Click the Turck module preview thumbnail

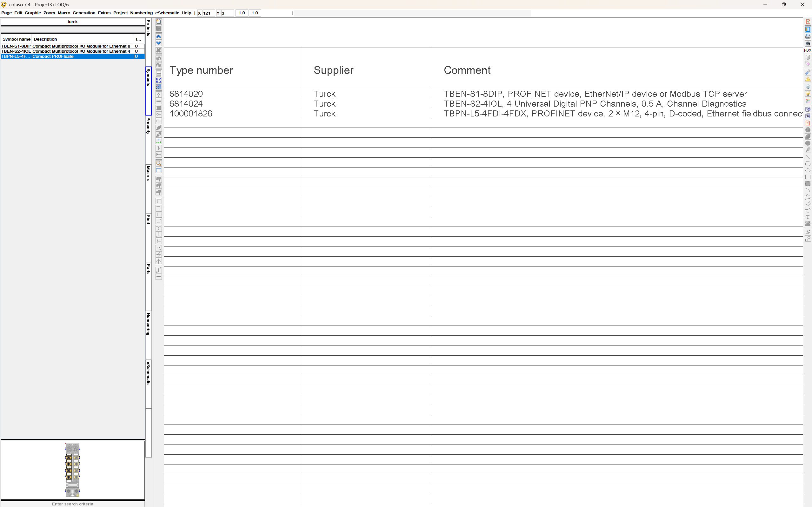[72, 470]
